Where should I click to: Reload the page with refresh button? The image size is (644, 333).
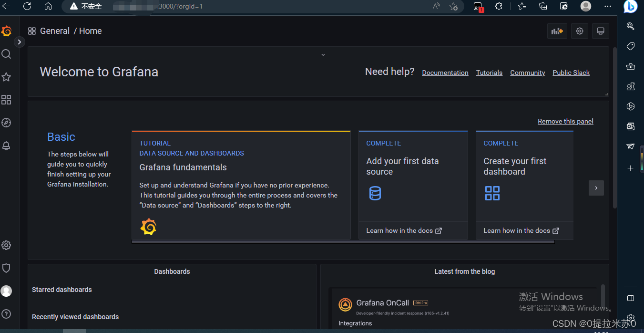coord(27,6)
